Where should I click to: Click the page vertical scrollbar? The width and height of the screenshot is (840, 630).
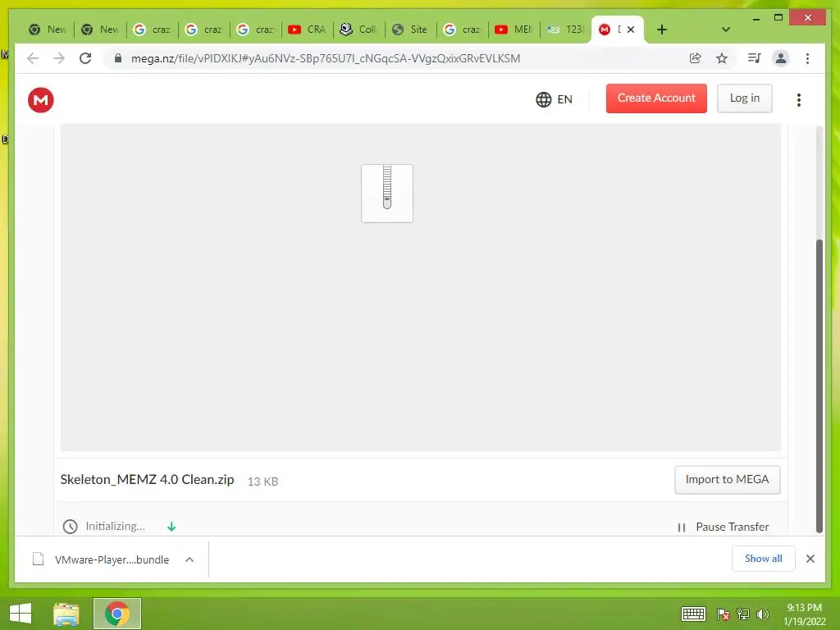819,386
